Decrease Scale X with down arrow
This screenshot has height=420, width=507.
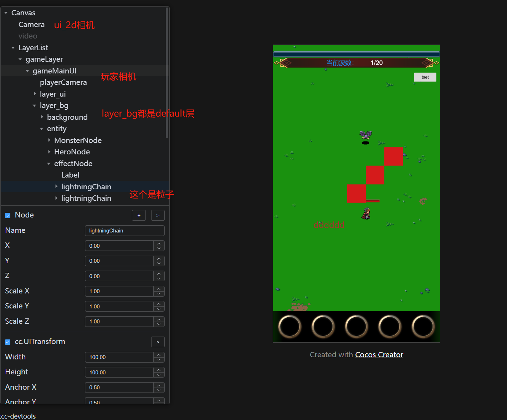pyautogui.click(x=159, y=293)
